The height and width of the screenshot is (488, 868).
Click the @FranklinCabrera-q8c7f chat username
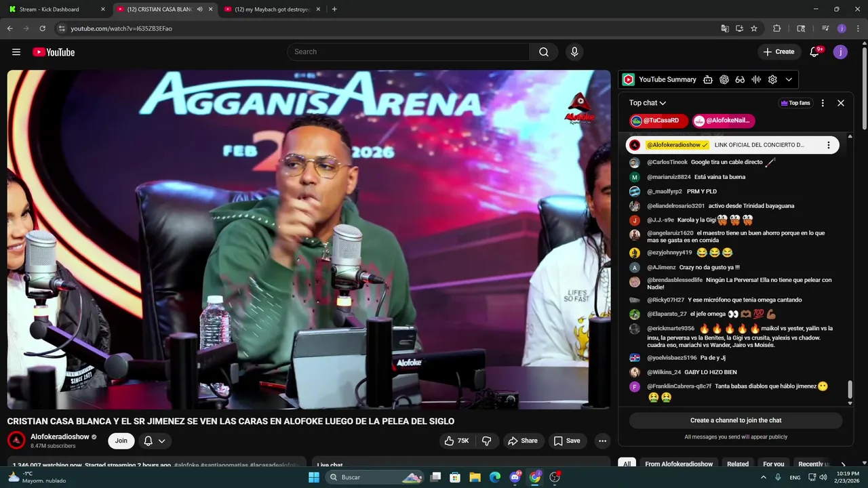click(679, 386)
